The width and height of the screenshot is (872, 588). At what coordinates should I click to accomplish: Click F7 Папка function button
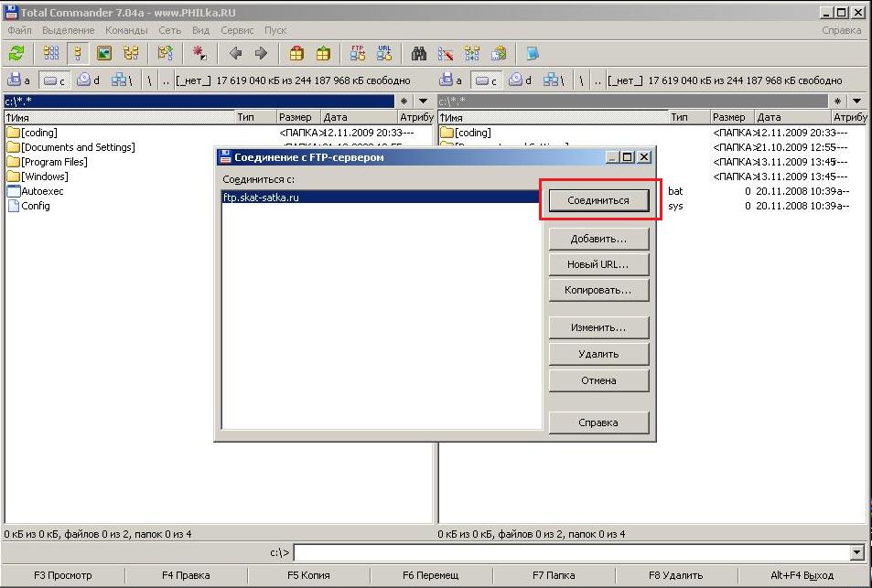click(x=554, y=575)
